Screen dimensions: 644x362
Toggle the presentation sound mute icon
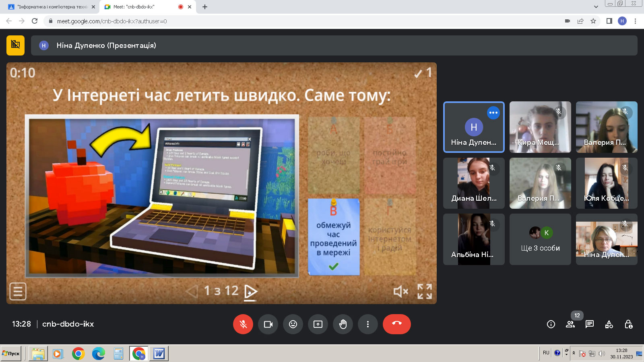(x=400, y=291)
